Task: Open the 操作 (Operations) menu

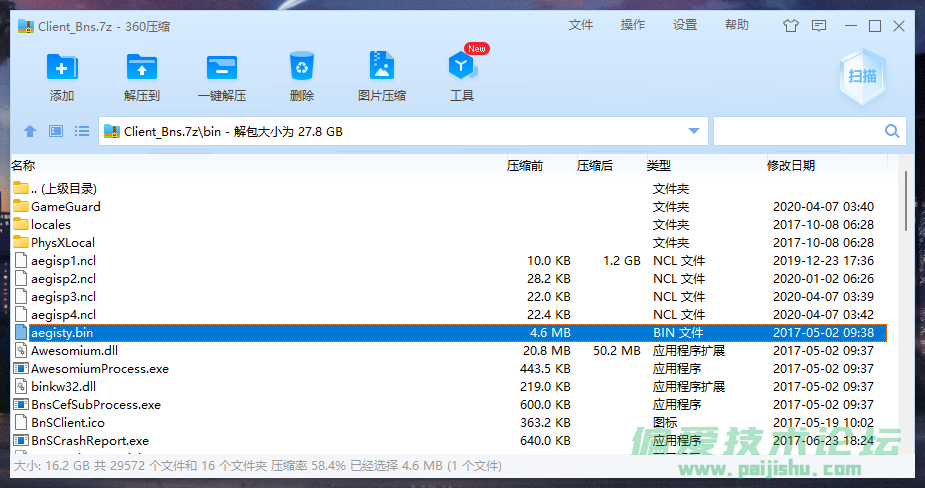Action: [x=633, y=25]
